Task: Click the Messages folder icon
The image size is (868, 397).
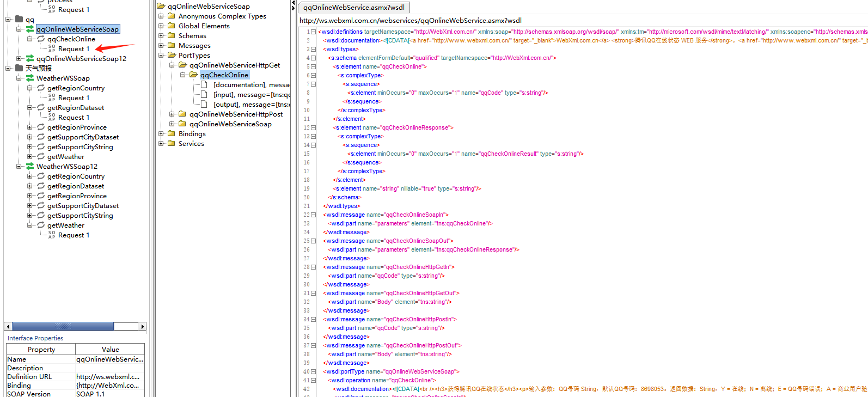Action: pyautogui.click(x=172, y=45)
